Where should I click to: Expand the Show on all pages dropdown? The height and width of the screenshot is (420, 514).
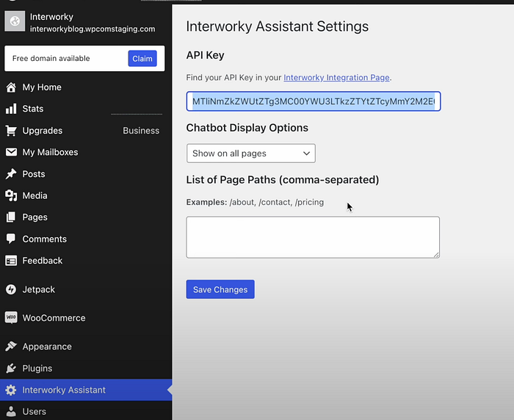tap(251, 153)
